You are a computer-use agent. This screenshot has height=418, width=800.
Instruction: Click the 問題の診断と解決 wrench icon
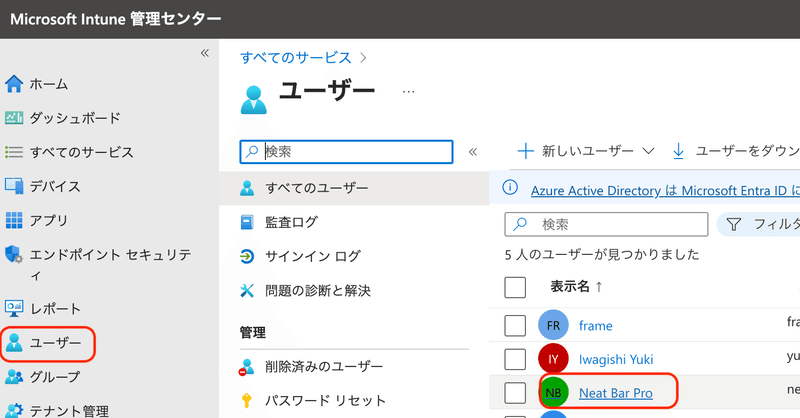[247, 290]
